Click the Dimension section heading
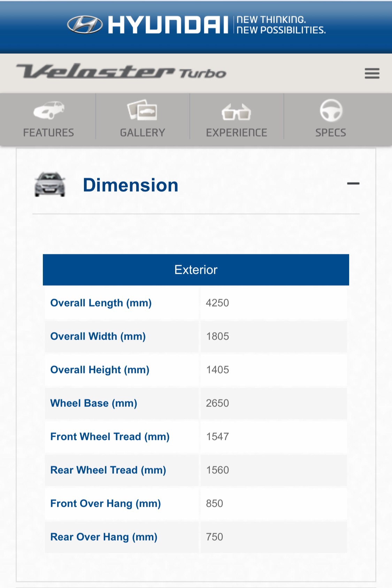Viewport: 392px width, 588px height. 131,185
